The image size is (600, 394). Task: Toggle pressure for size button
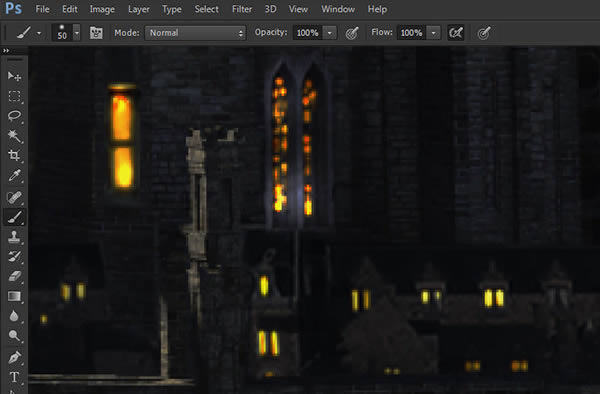[484, 33]
